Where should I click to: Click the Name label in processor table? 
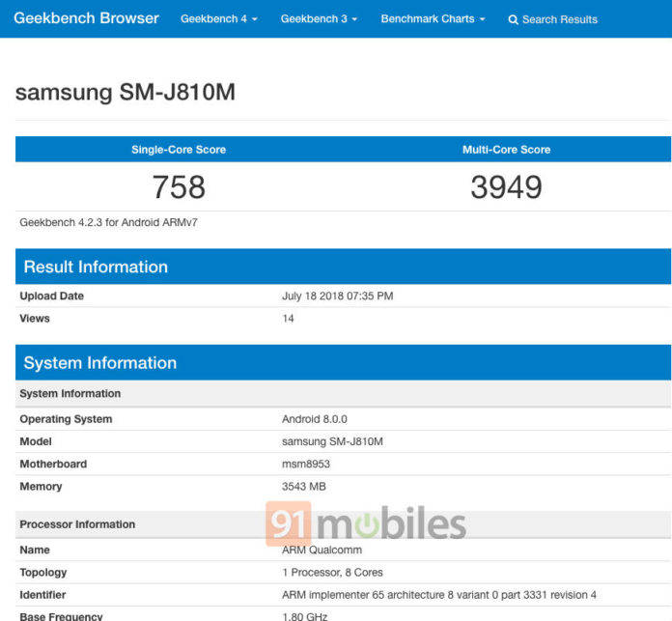click(35, 550)
